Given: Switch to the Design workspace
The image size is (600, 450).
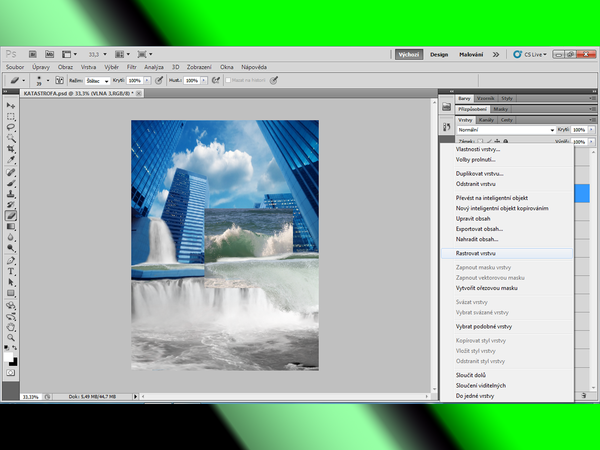Looking at the screenshot, I should pos(439,54).
